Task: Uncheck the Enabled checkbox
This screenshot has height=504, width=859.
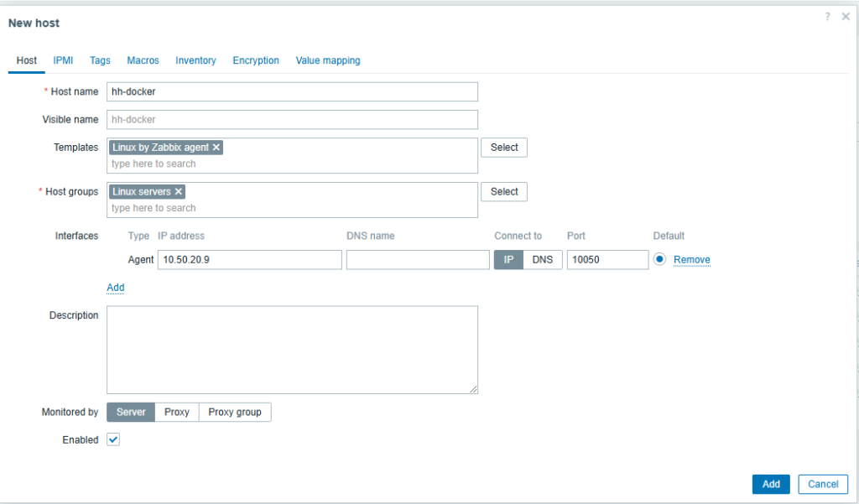Action: (x=112, y=439)
